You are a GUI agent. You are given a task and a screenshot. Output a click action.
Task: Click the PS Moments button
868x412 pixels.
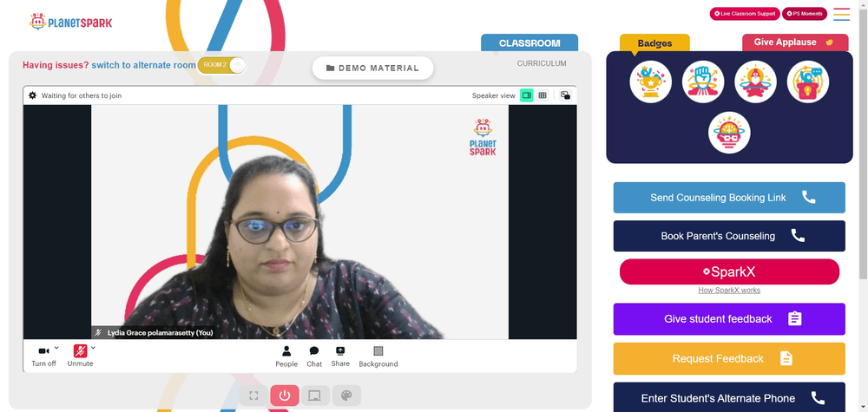click(805, 14)
